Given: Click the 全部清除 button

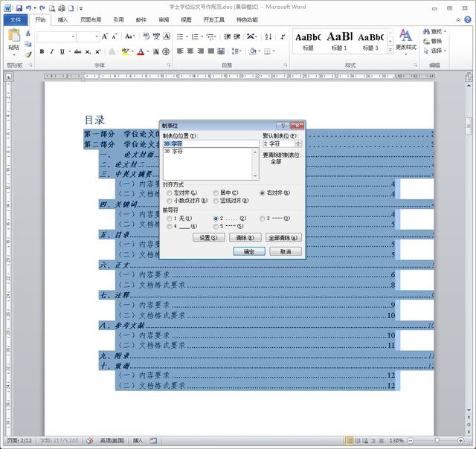Looking at the screenshot, I should click(x=283, y=238).
